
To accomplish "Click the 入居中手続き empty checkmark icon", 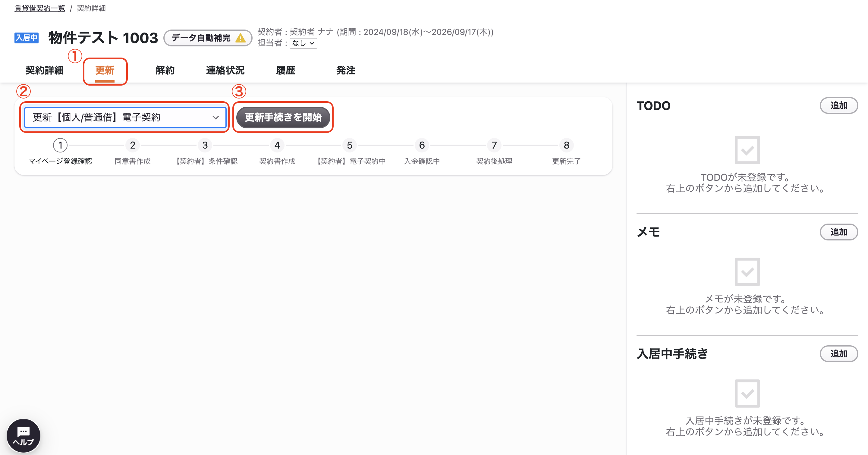I will (x=747, y=393).
